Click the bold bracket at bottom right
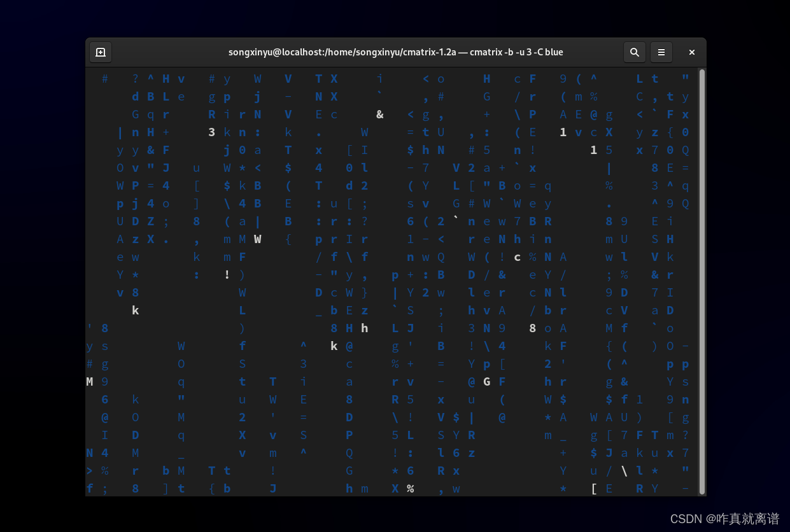Image resolution: width=790 pixels, height=532 pixels. 593,489
